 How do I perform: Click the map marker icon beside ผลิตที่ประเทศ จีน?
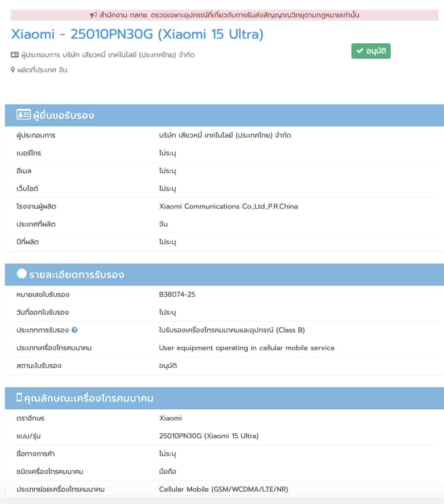(13, 70)
